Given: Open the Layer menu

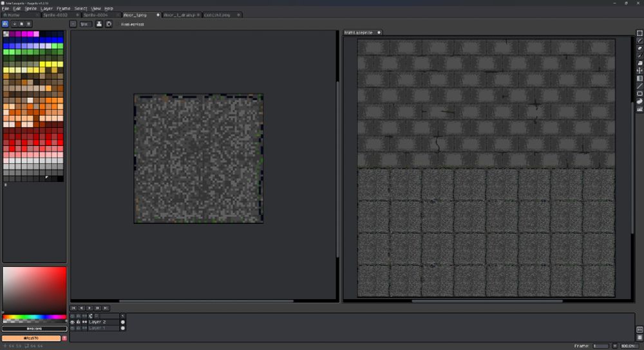Looking at the screenshot, I should pos(46,8).
